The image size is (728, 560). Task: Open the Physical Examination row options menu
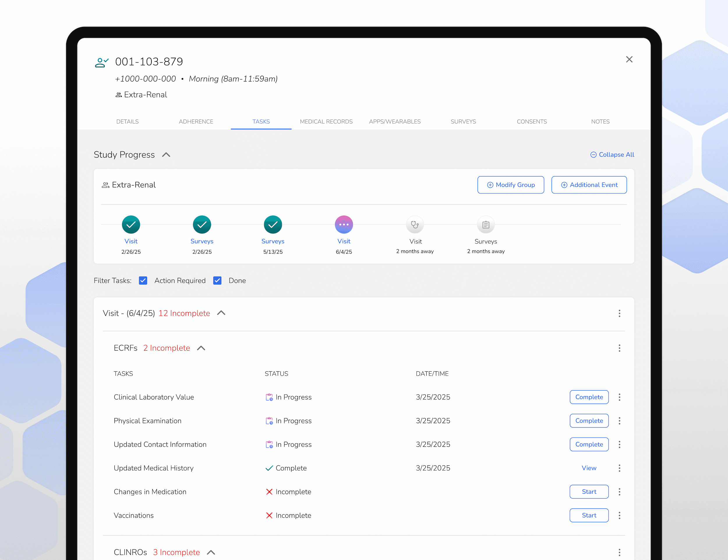[x=619, y=421]
